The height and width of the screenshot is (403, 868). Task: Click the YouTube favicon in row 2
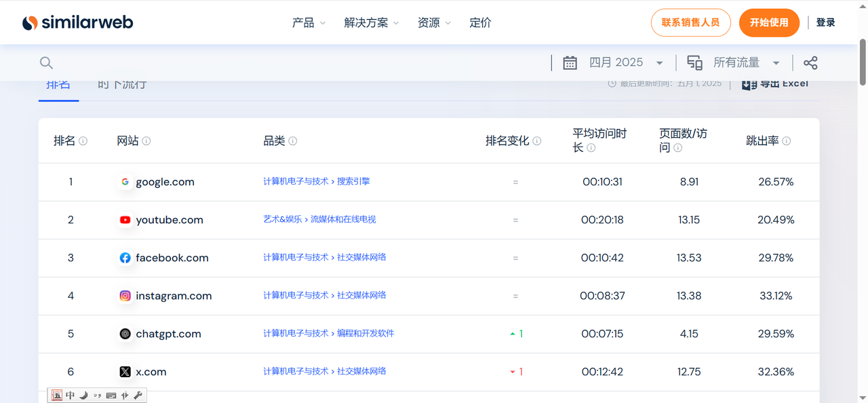[x=125, y=220]
